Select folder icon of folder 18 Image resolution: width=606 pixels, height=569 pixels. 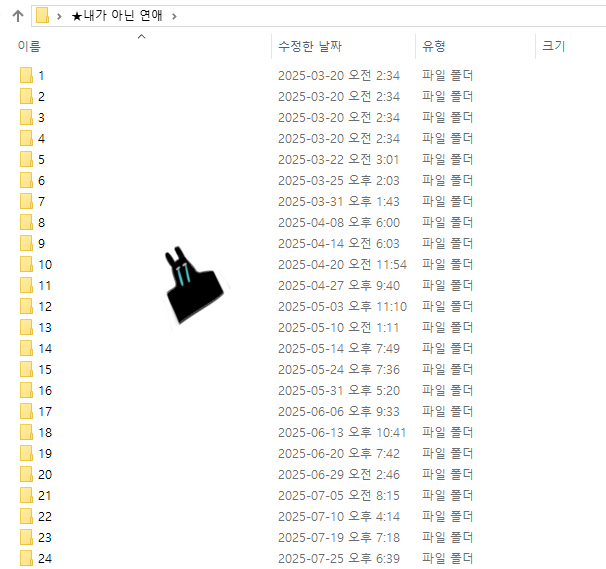26,432
